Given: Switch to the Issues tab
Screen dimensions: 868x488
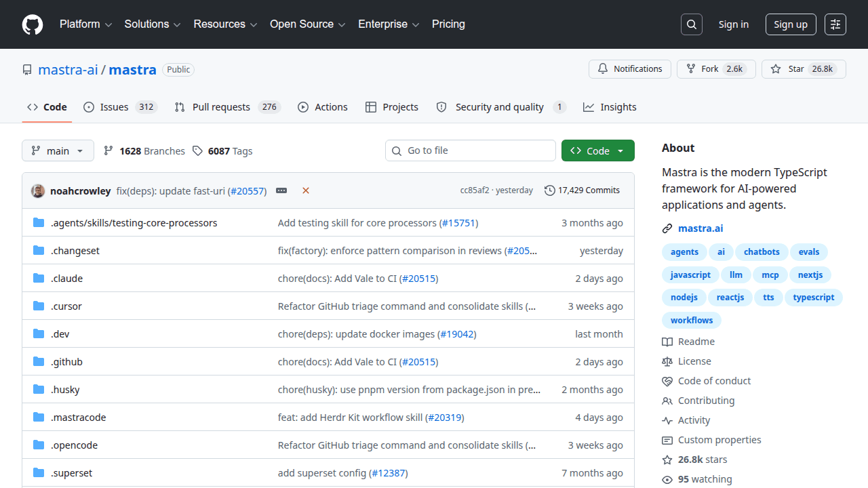Looking at the screenshot, I should click(120, 107).
